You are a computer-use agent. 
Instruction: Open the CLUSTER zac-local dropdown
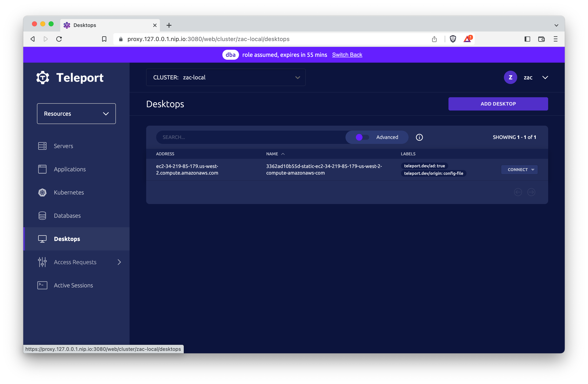[225, 78]
